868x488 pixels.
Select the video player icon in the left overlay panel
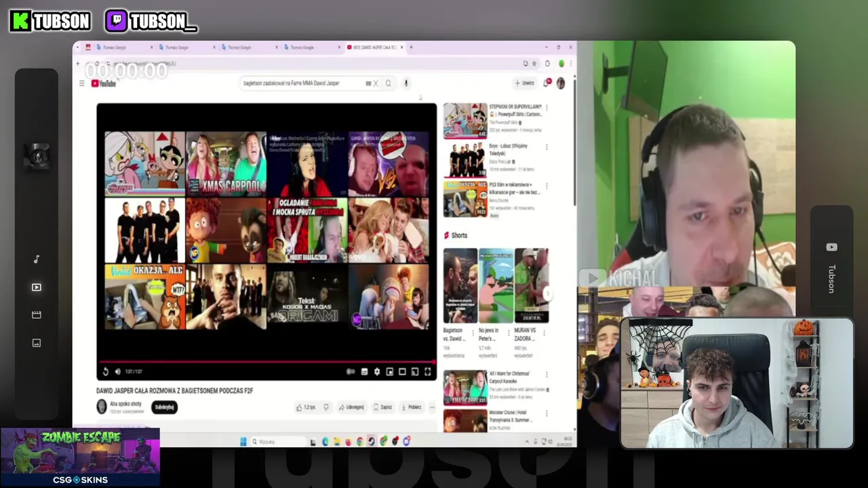[37, 287]
